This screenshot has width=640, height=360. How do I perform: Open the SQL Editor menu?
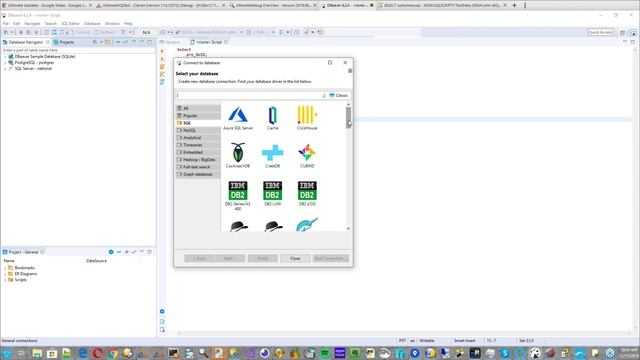click(70, 24)
